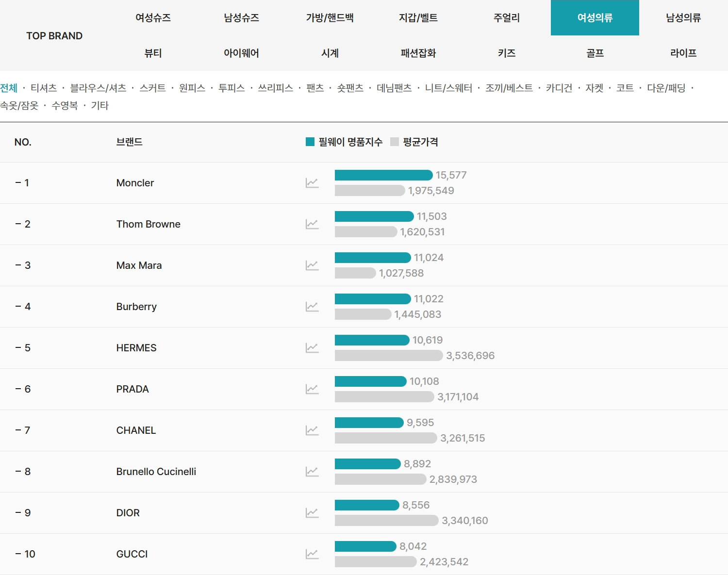
Task: Open trend chart icon for Thom Browne
Action: 312,224
